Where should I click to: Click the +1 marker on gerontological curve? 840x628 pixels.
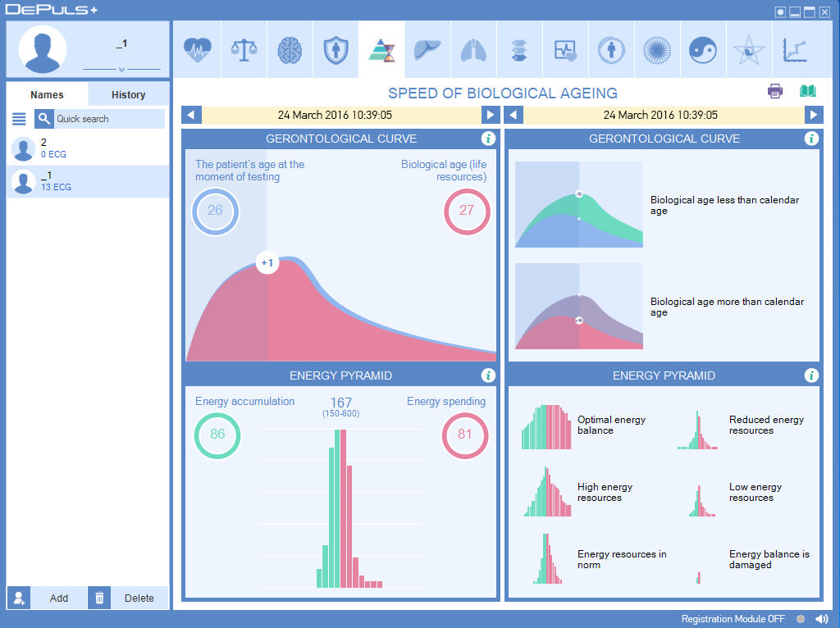(267, 263)
